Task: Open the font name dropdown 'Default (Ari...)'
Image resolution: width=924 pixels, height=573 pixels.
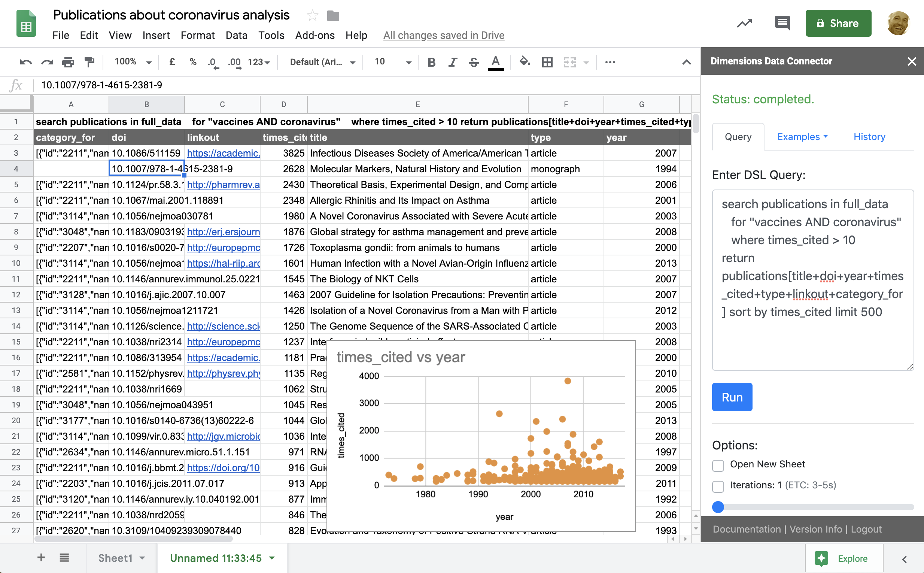Action: [322, 61]
